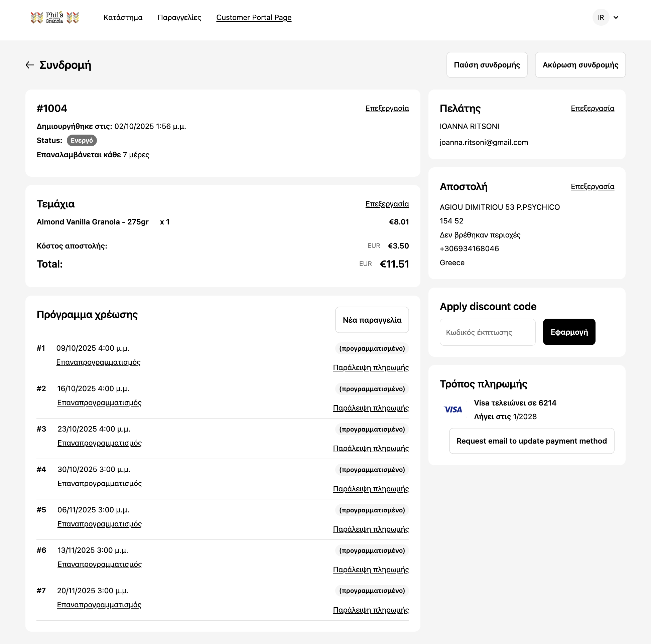Reschedule charge #1 on 09/10/2025
The height and width of the screenshot is (644, 651).
pyautogui.click(x=98, y=362)
